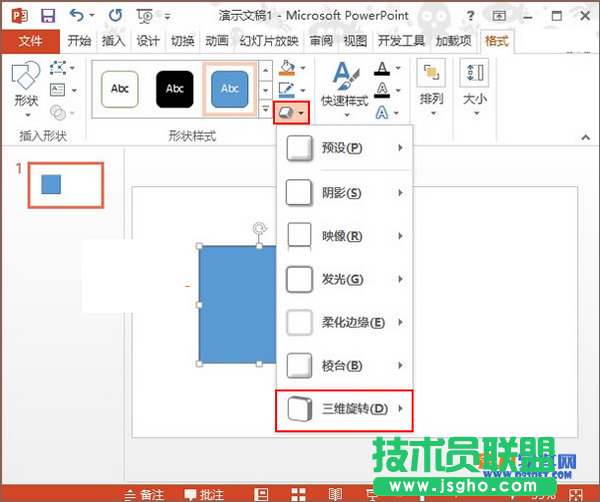Open Text Fill dropdown arrow
Viewport: 600px width, 502px height.
click(x=398, y=68)
